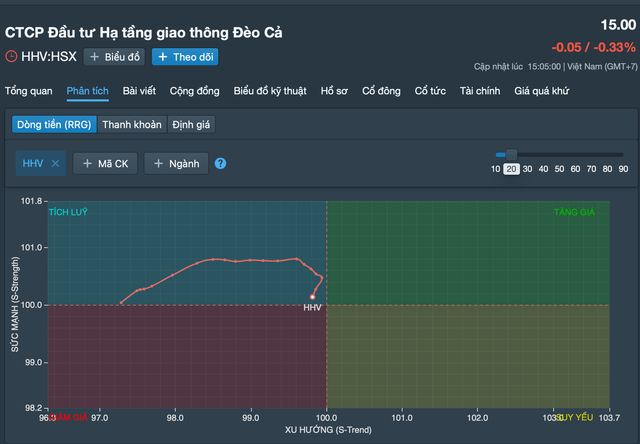Add a stock symbol via Mã CK
Screen dimensions: 640x444
click(106, 164)
